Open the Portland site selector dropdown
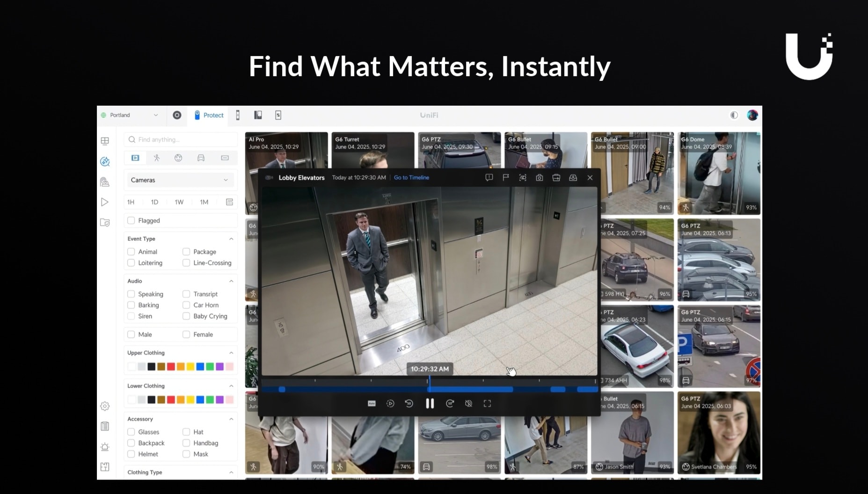The height and width of the screenshot is (494, 868). point(130,115)
